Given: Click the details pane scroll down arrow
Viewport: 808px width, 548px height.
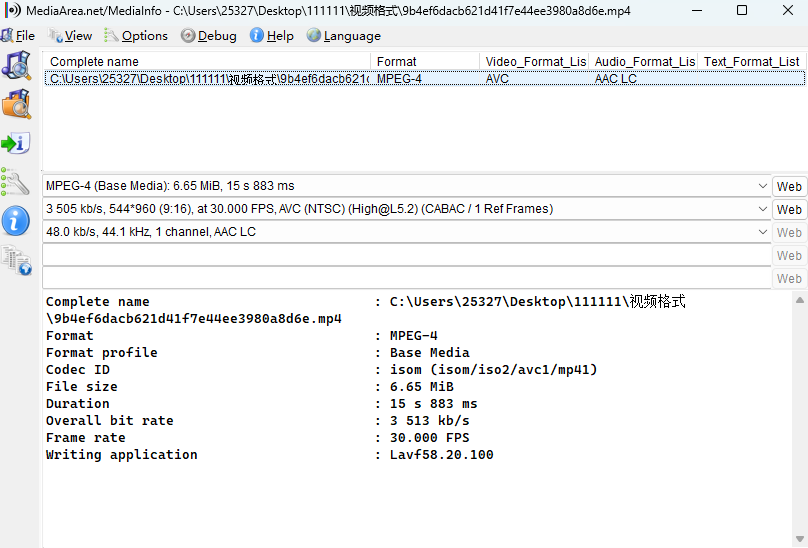Looking at the screenshot, I should coord(800,539).
